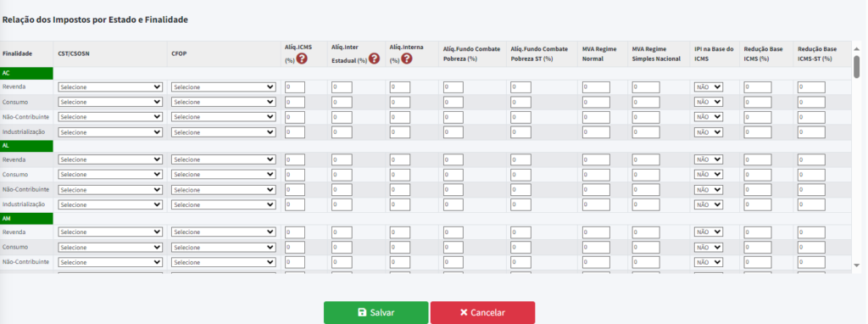Open CST/CSOSN dropdown for AC Consumo

pyautogui.click(x=110, y=102)
